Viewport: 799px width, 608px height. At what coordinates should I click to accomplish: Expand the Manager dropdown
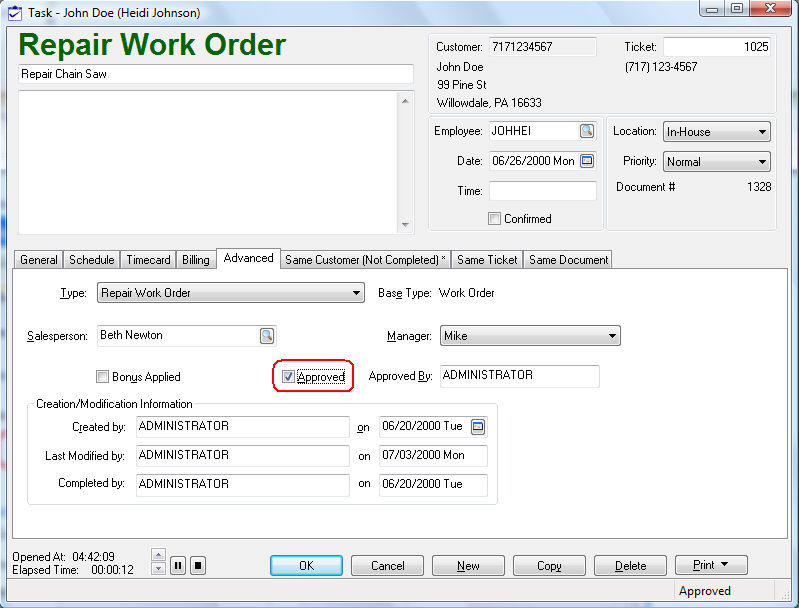611,337
